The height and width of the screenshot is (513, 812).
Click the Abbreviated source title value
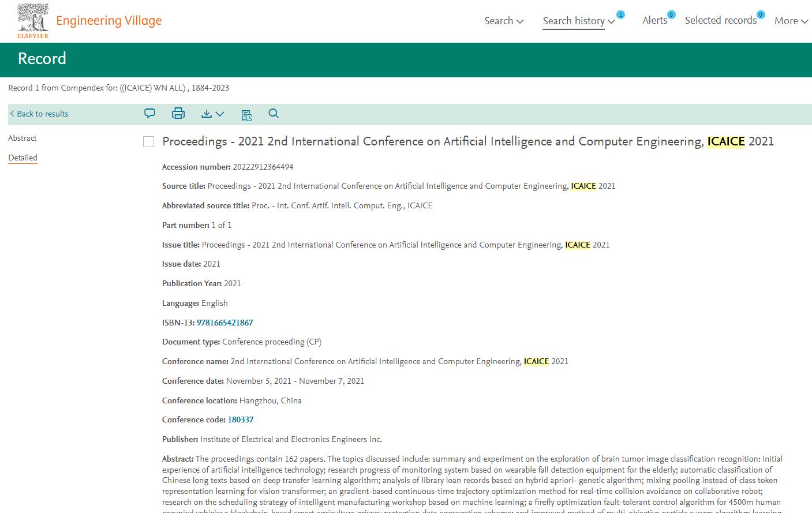(342, 205)
